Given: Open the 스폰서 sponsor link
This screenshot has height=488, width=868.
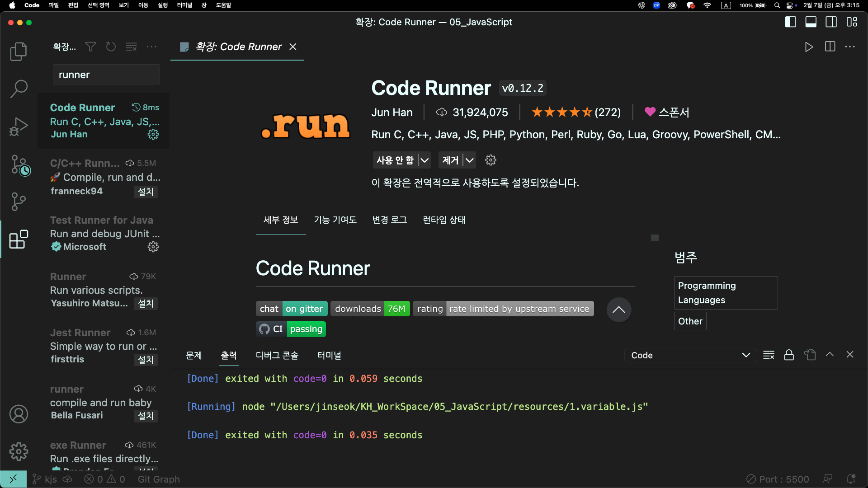Looking at the screenshot, I should coord(667,112).
